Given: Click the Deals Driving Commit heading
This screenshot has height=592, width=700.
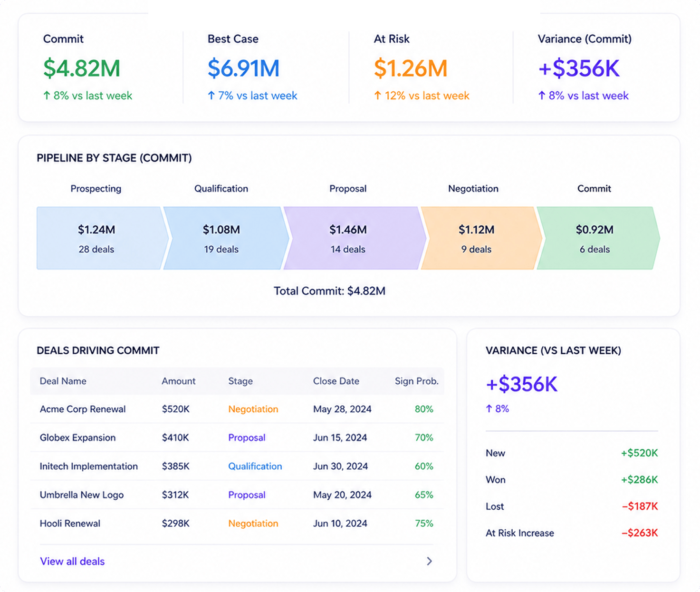Looking at the screenshot, I should click(x=98, y=350).
